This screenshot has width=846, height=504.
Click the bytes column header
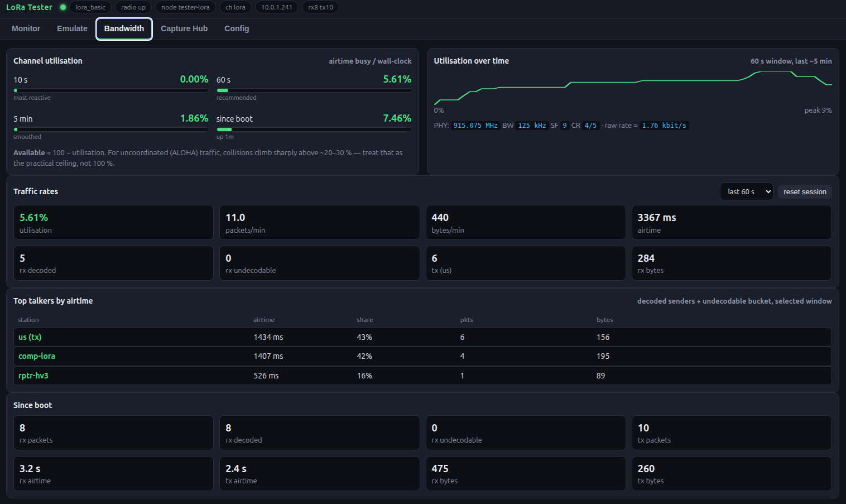tap(605, 320)
